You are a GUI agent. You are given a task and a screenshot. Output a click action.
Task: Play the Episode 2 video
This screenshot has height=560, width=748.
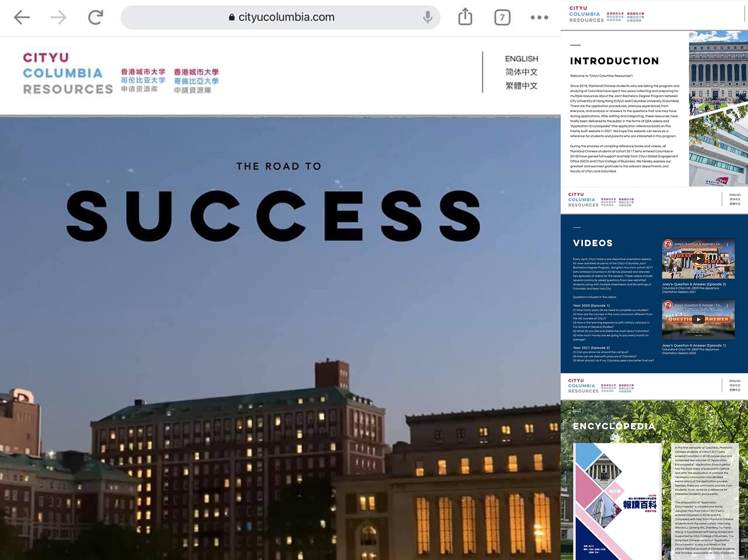click(x=698, y=258)
